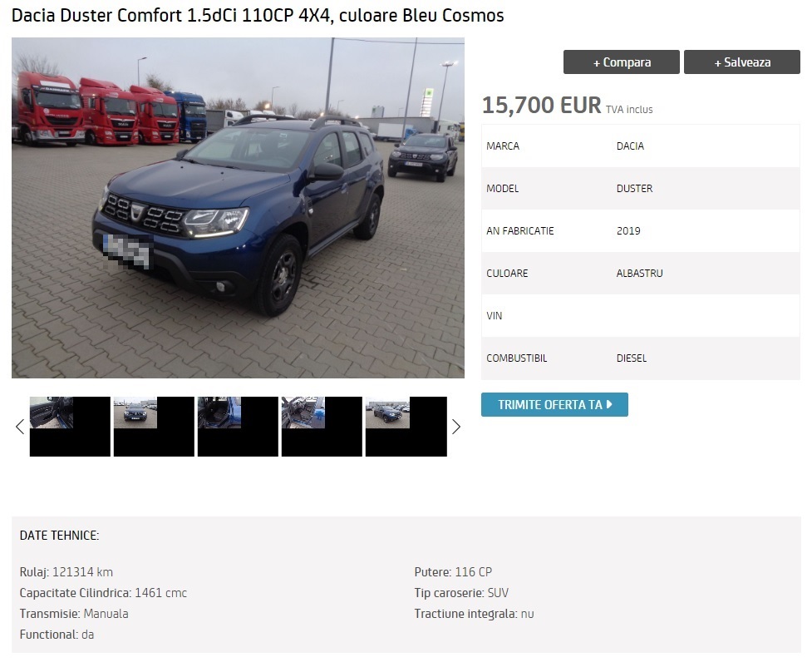812x662 pixels.
Task: Click the MODEL DUSTER row
Action: point(641,189)
